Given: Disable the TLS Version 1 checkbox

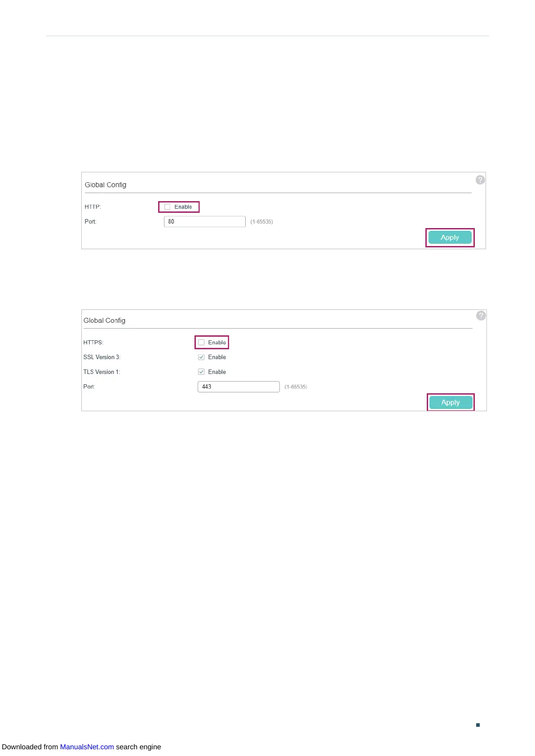Looking at the screenshot, I should coord(201,372).
